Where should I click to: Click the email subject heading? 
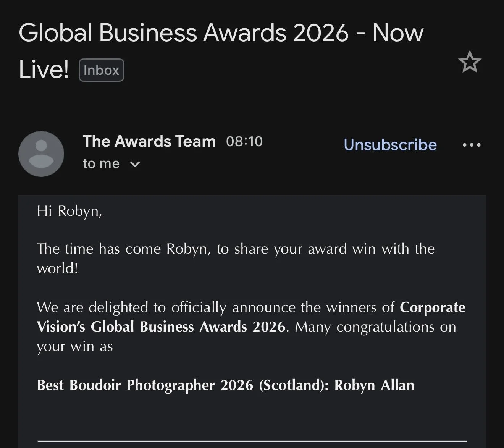pyautogui.click(x=221, y=51)
